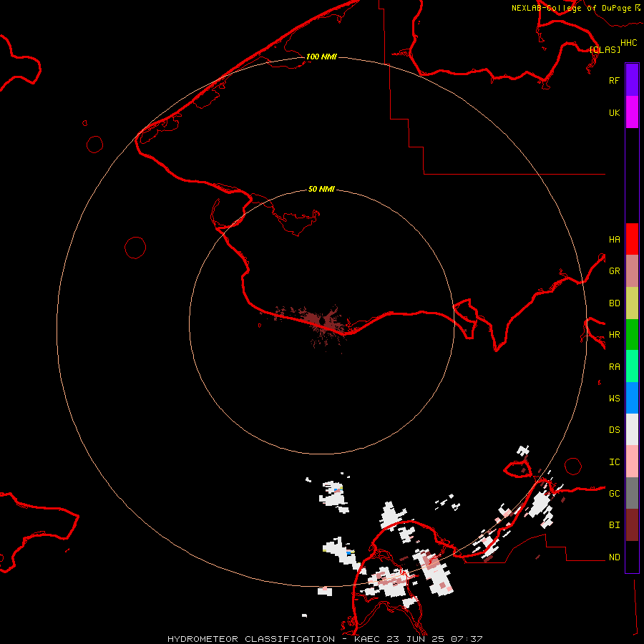Click the BI dark red legend swatch
644x644 pixels.
pyautogui.click(x=632, y=525)
